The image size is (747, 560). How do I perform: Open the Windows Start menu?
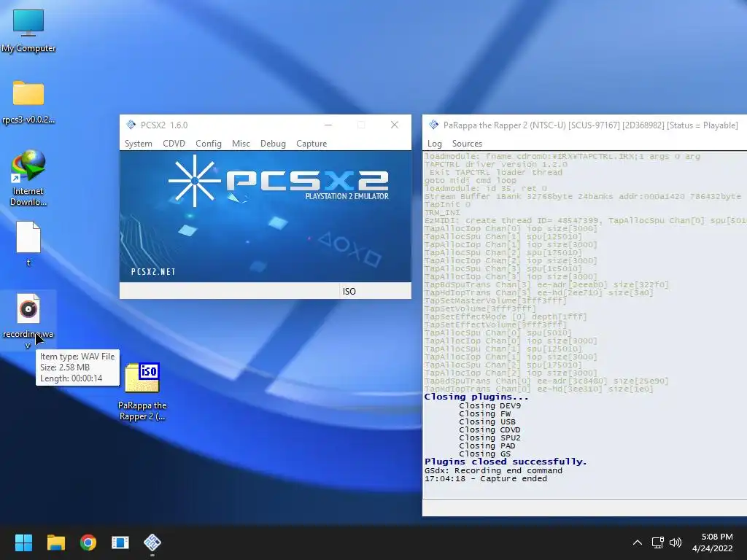[x=23, y=542]
